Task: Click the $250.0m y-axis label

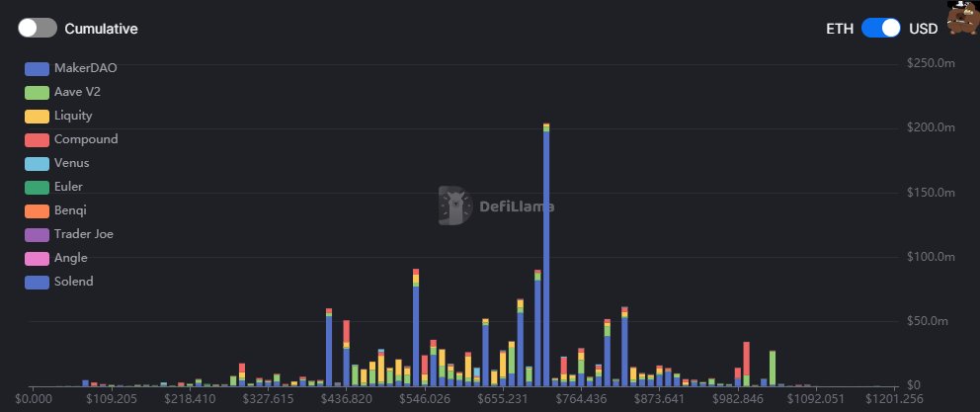Action: [931, 63]
